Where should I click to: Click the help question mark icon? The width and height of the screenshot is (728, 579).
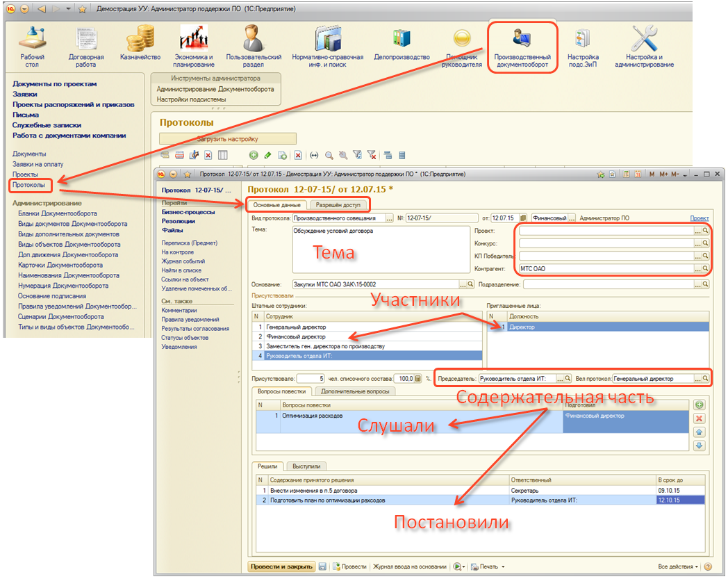pos(708,566)
